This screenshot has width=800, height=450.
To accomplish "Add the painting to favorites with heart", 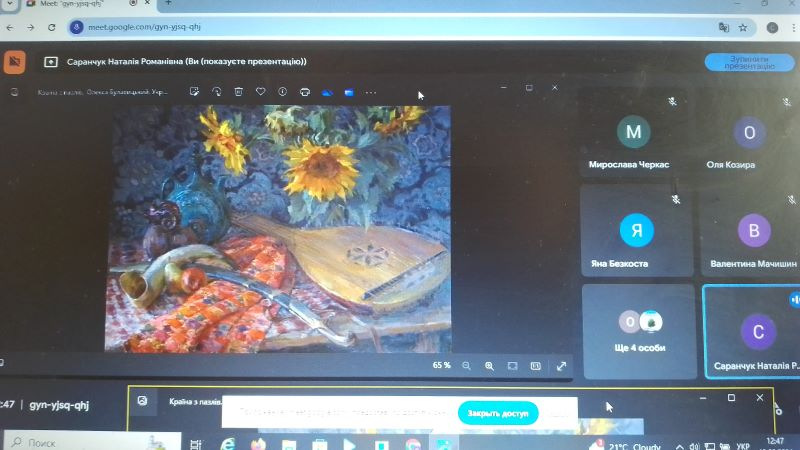I will 261,92.
